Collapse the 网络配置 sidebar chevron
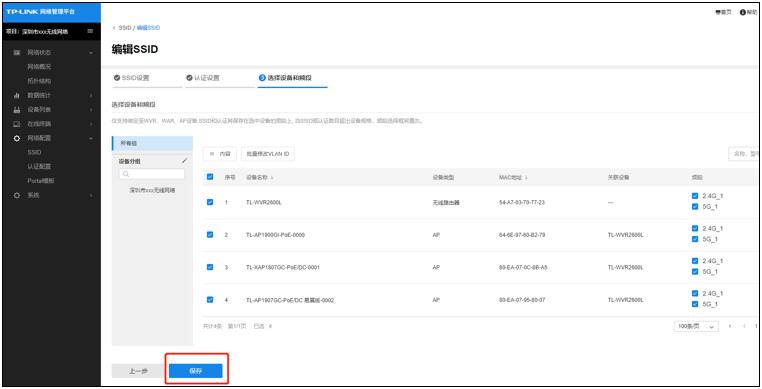This screenshot has width=762, height=389. [91, 138]
